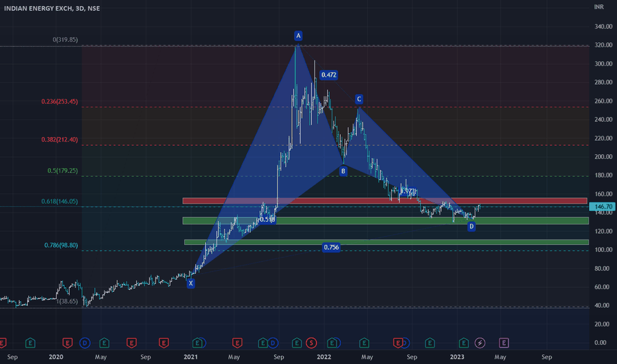Viewport: 617px width, 364px height.
Task: Click the 0.756 ratio label
Action: (331, 248)
